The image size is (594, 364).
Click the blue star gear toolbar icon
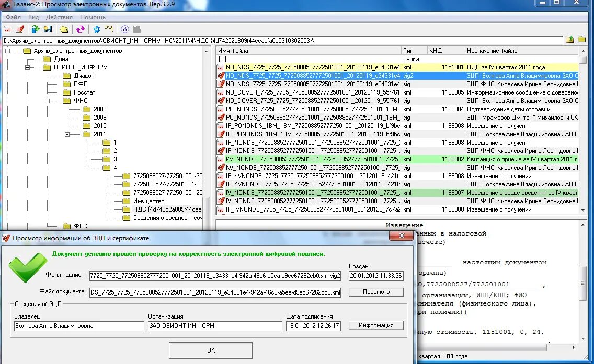(x=97, y=29)
